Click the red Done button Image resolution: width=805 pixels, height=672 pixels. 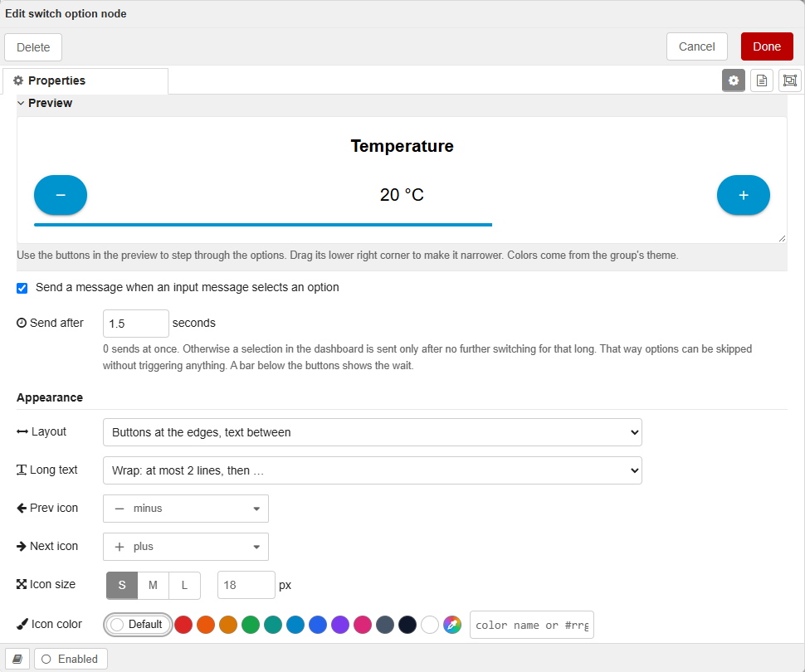pos(767,46)
